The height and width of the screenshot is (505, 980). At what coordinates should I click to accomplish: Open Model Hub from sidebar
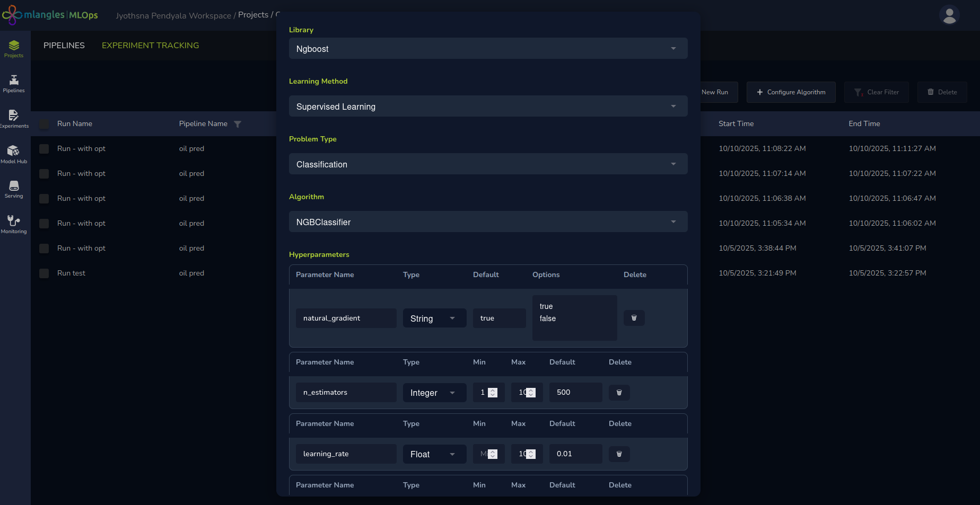pos(14,154)
